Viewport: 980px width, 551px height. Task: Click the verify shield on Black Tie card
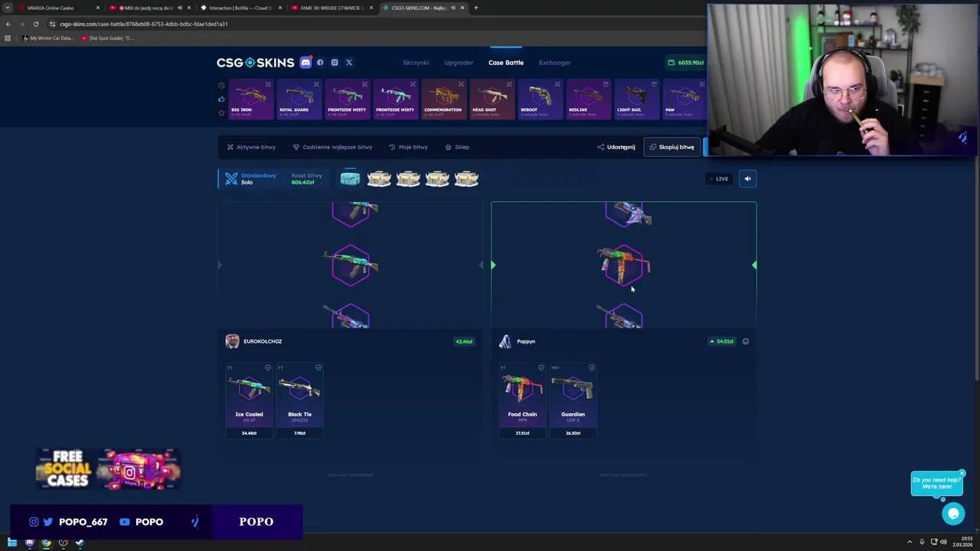[x=318, y=368]
